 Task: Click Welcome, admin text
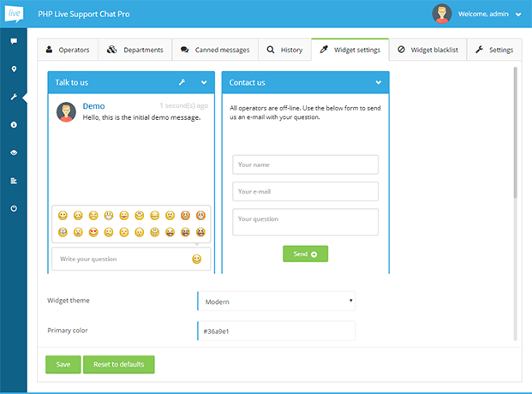483,14
